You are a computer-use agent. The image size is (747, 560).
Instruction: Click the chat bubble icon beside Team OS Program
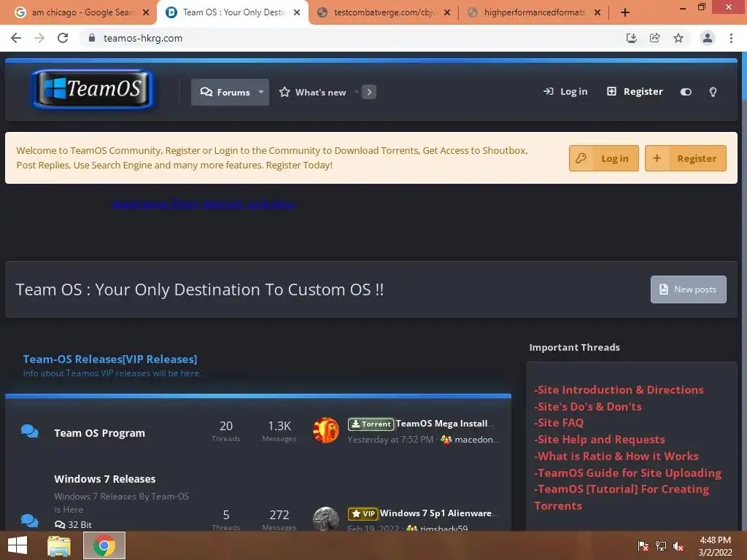(29, 432)
